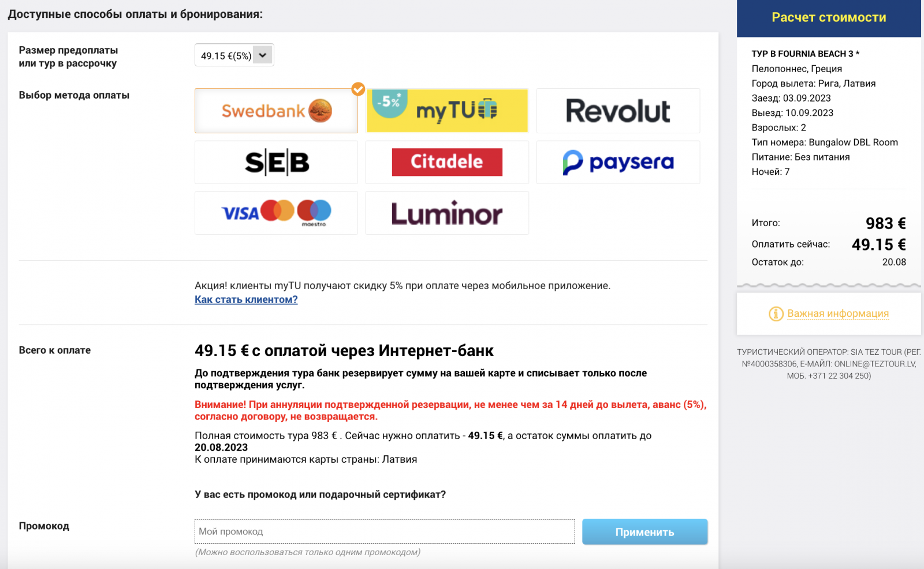Open the prepayment amount dropdown
924x569 pixels.
(234, 55)
